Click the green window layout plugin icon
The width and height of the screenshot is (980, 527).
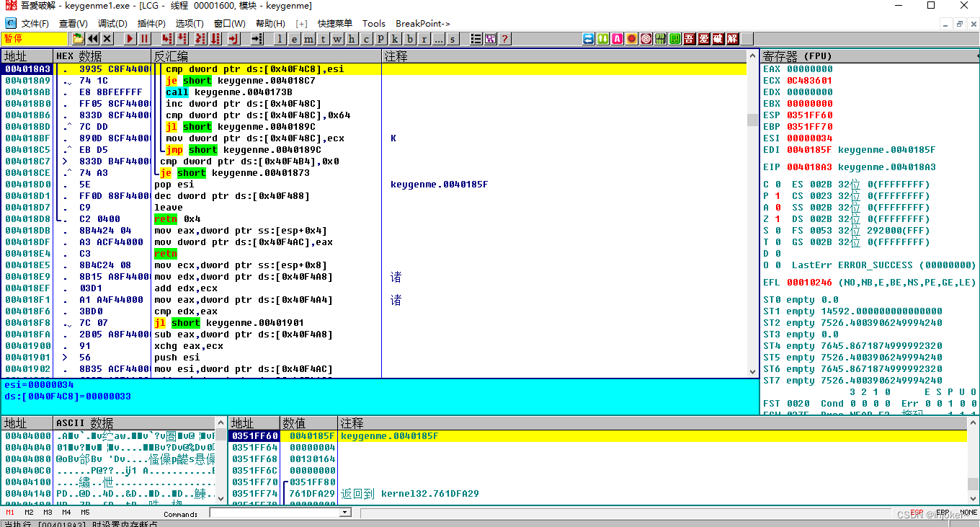click(x=675, y=39)
